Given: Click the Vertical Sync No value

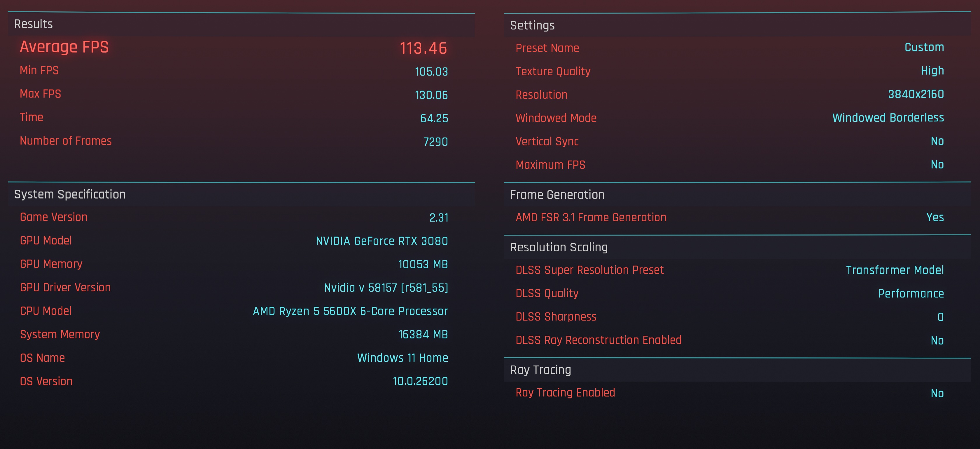Looking at the screenshot, I should [x=937, y=141].
